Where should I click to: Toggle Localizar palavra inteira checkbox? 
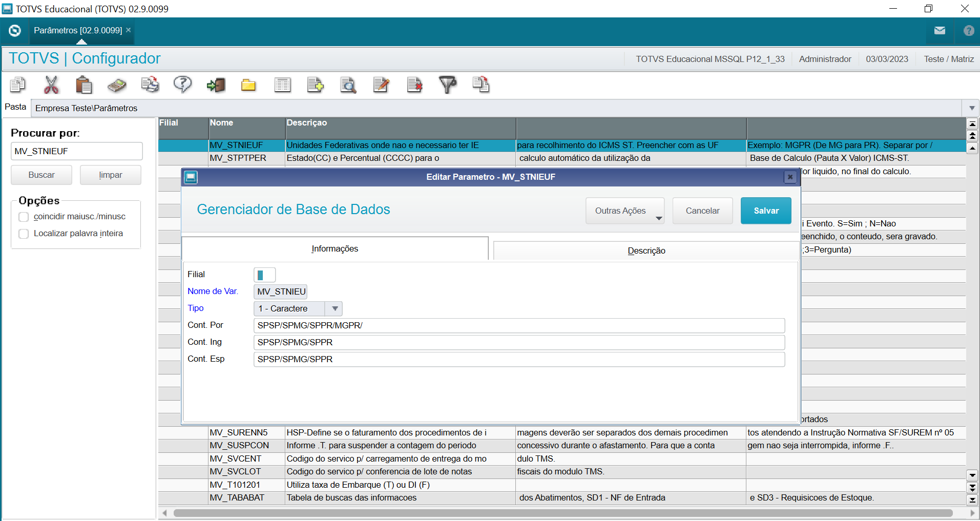24,234
